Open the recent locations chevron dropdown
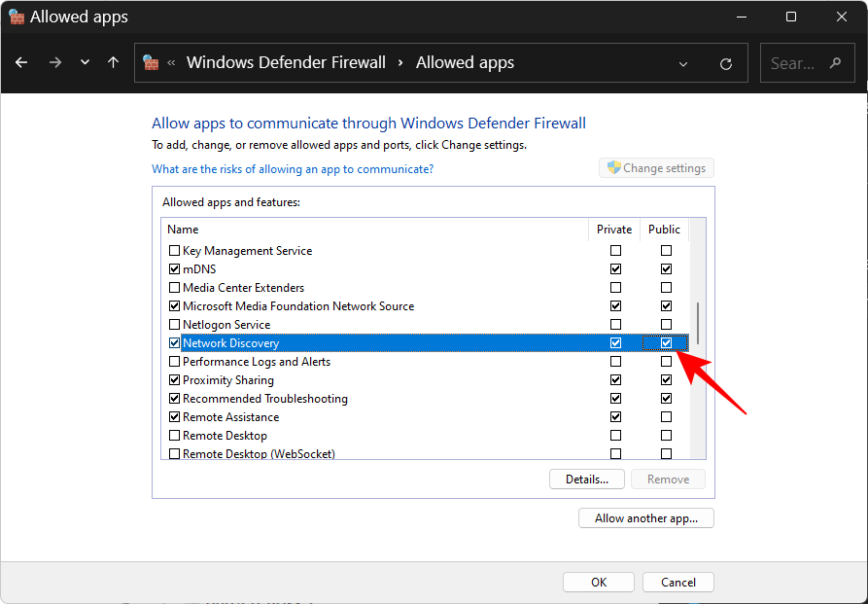 coord(85,62)
